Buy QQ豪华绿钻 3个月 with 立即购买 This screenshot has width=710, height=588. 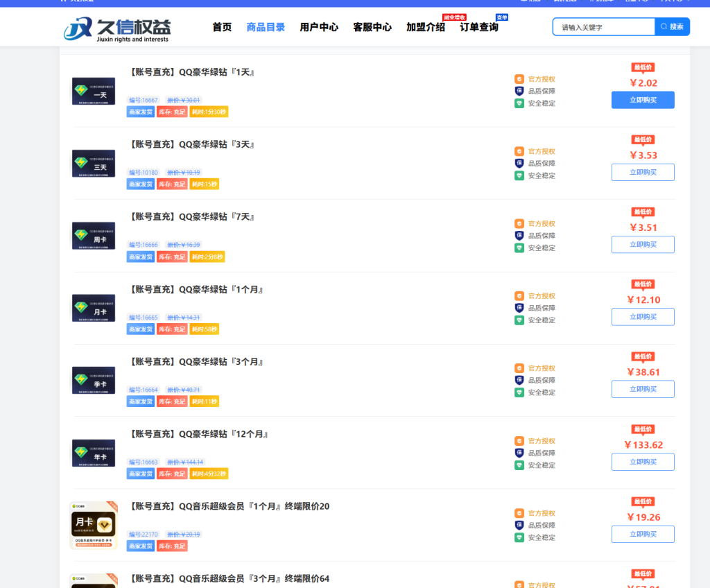(x=643, y=389)
